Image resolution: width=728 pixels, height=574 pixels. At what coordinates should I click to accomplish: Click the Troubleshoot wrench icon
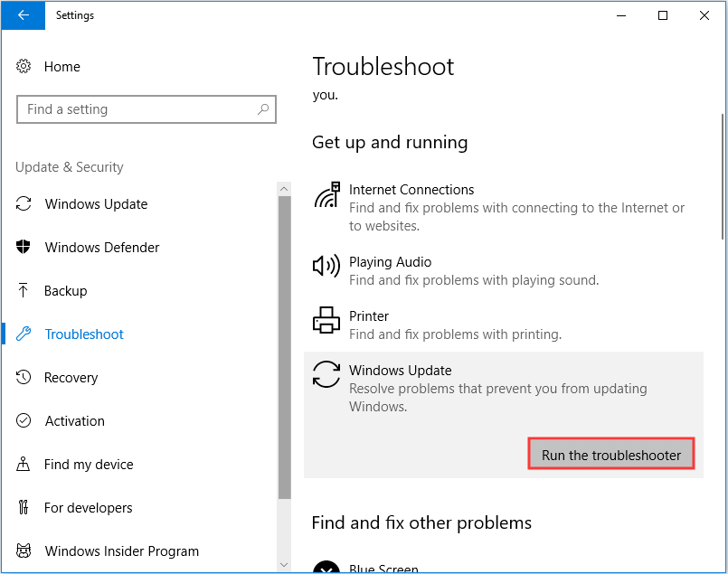(24, 334)
